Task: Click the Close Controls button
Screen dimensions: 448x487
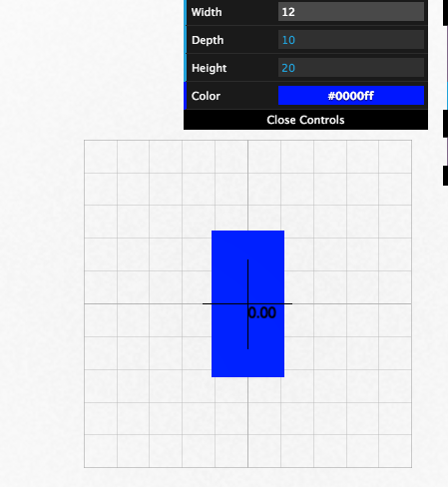Action: 305,120
